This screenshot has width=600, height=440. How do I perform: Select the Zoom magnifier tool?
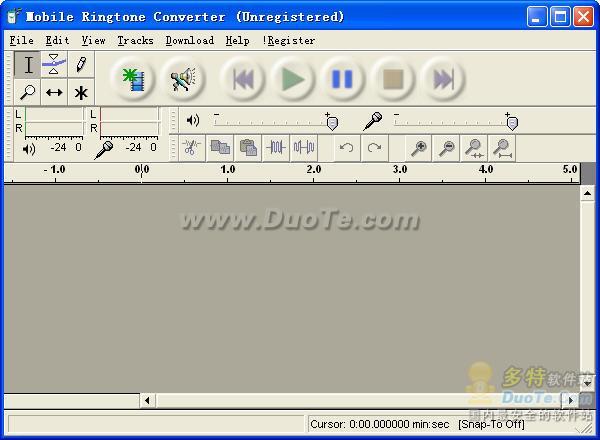(x=28, y=92)
